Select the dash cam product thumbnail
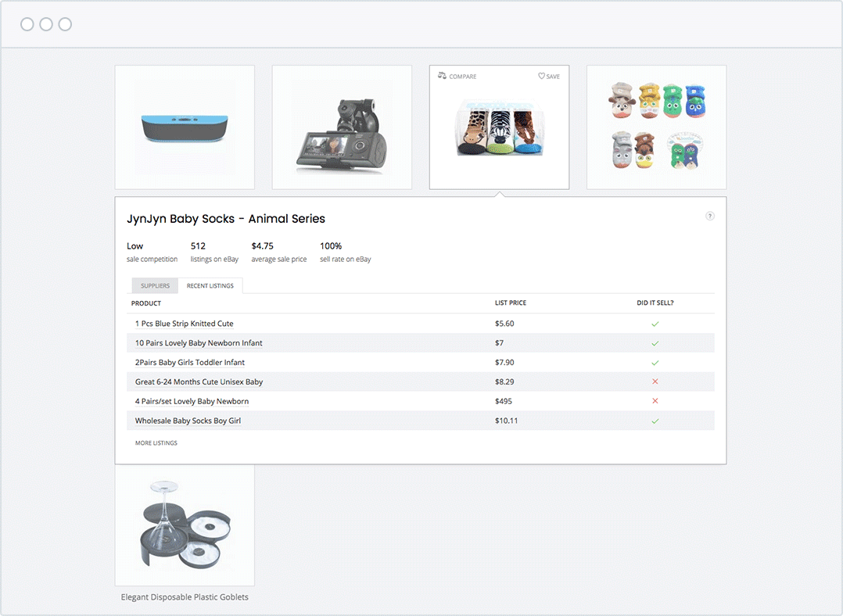This screenshot has width=843, height=616. pyautogui.click(x=342, y=127)
